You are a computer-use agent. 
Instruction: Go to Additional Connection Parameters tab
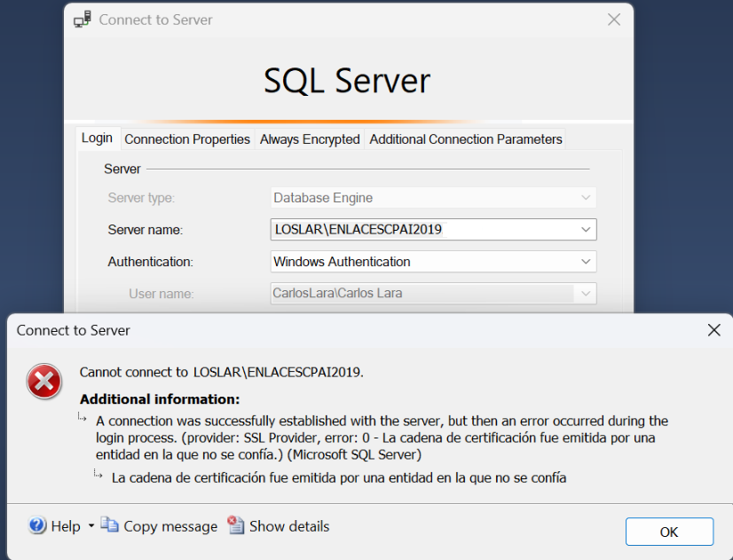[466, 139]
